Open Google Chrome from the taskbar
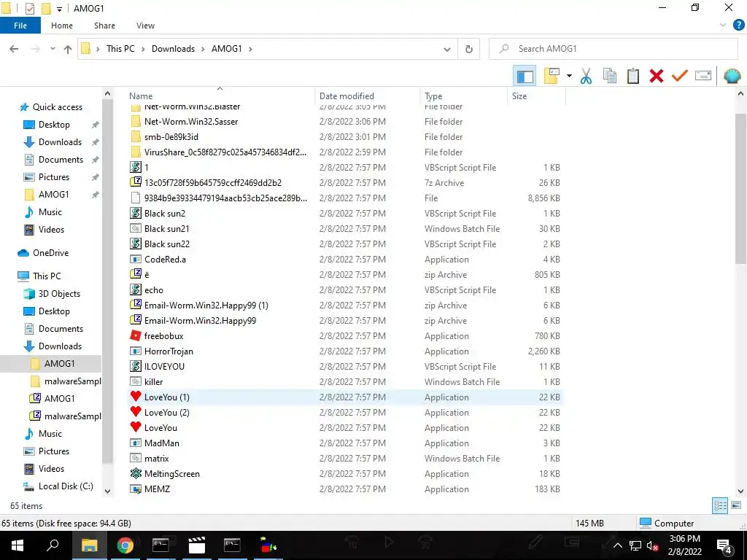The image size is (747, 560). [125, 545]
